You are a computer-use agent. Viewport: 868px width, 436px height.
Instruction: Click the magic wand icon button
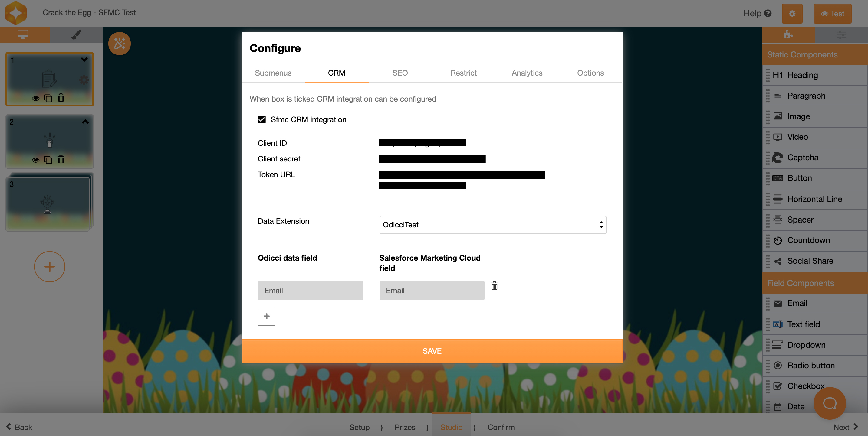[119, 44]
